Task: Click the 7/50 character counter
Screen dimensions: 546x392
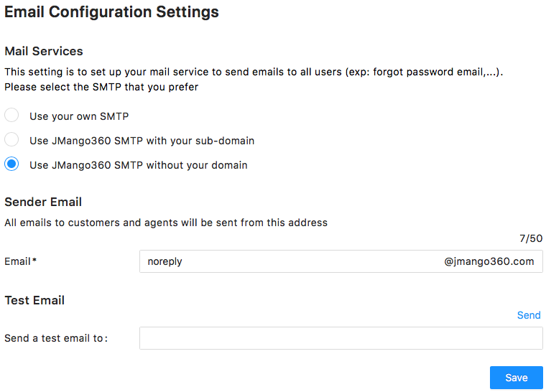Action: [x=531, y=238]
